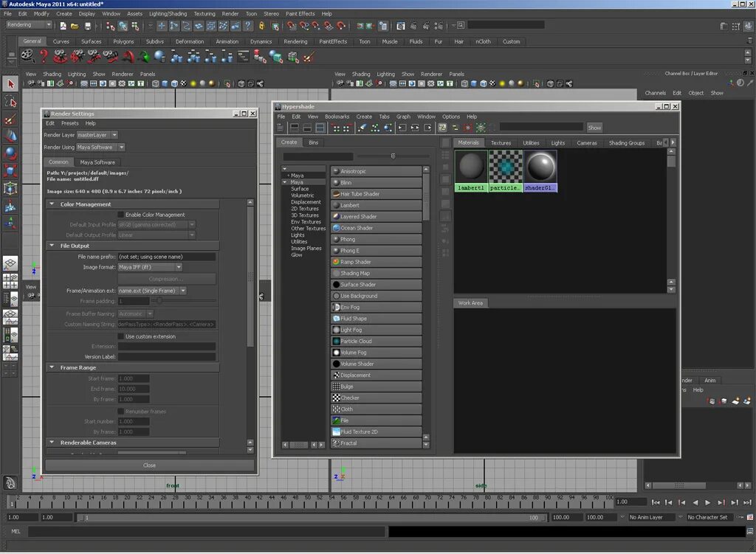Create a Surface Shader node
Image resolution: width=756 pixels, height=554 pixels.
tap(376, 284)
